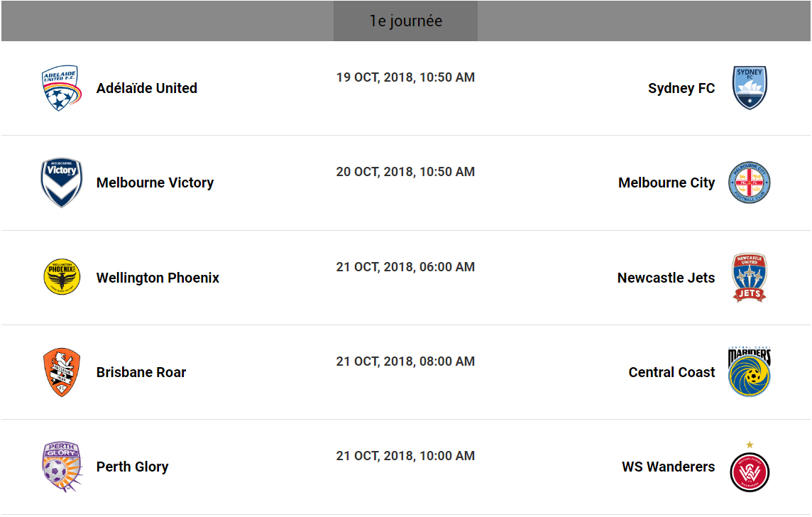Click the Brisbane Roar team name
Screen dimensions: 812x517
[141, 372]
